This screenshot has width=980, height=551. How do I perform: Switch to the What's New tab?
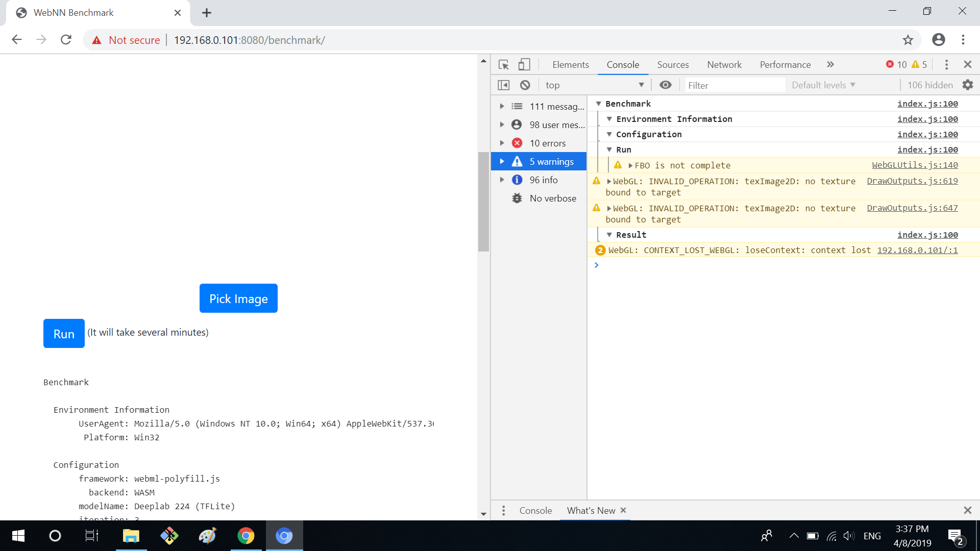(590, 510)
